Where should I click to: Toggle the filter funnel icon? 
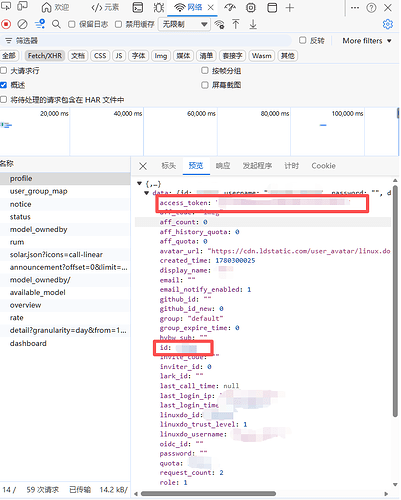click(40, 24)
